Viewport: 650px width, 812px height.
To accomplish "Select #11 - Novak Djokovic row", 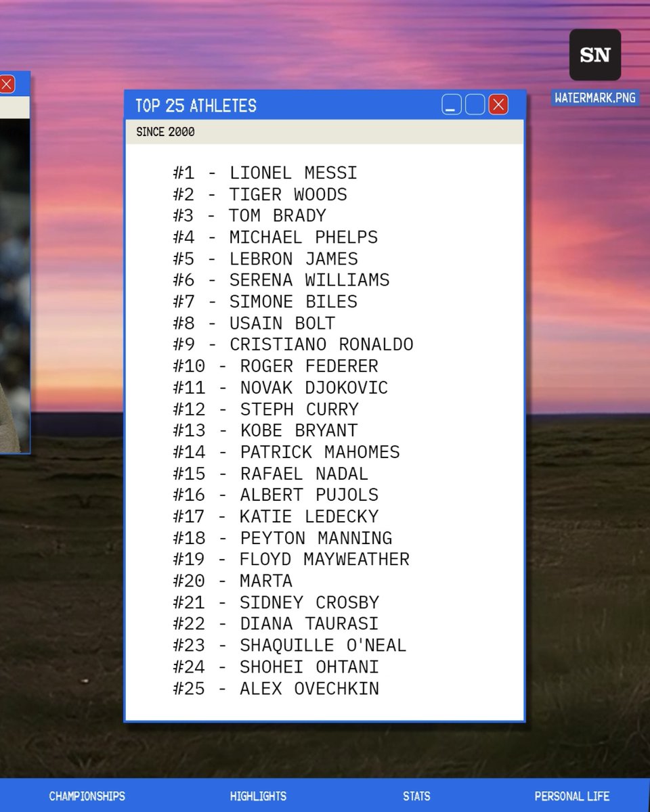I will 280,388.
